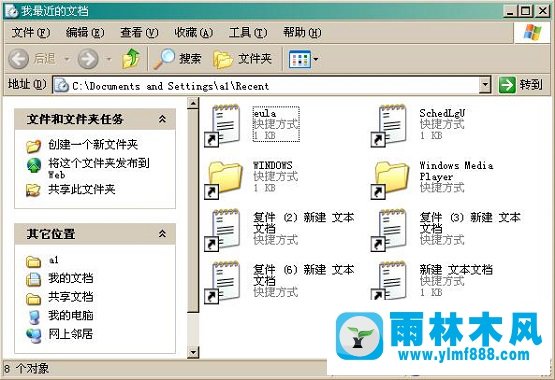The width and height of the screenshot is (555, 380).
Task: Click the 网上邻居 network icon
Action: [34, 335]
